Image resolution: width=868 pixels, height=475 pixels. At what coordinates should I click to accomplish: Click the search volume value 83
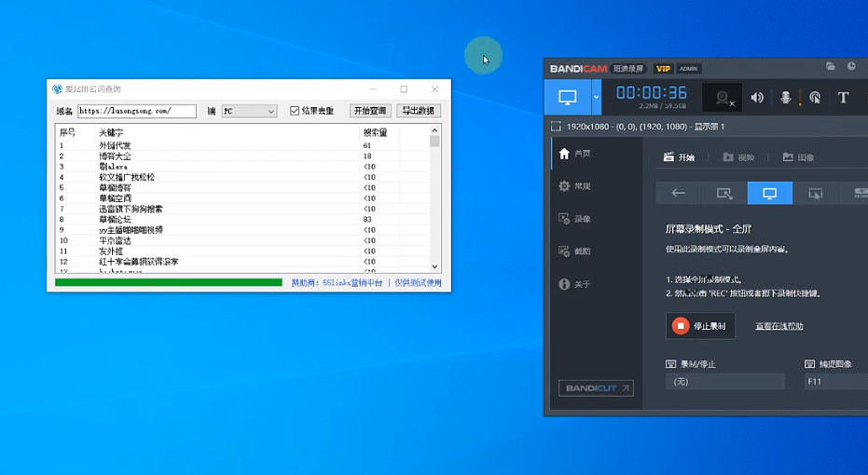pyautogui.click(x=367, y=219)
